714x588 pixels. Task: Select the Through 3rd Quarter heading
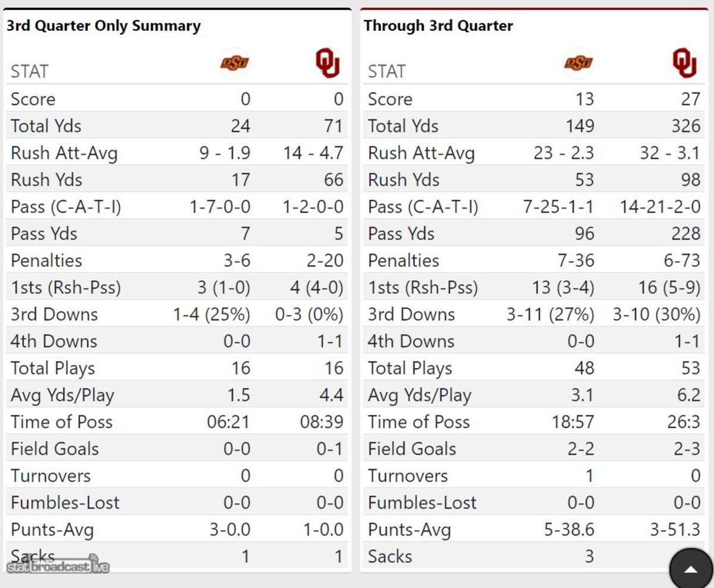(438, 26)
